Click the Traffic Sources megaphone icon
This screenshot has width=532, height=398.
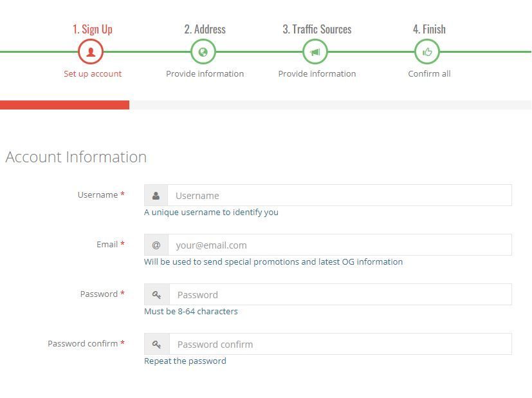pyautogui.click(x=315, y=52)
